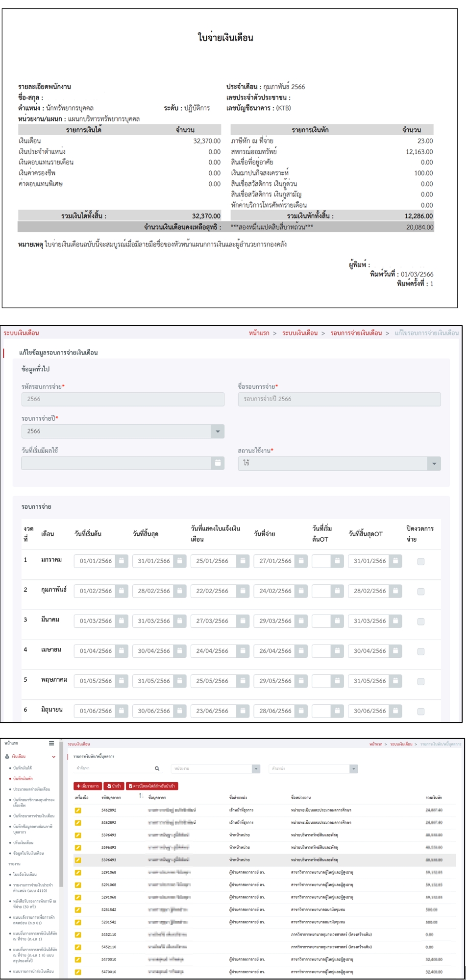Click ดาวน์โหลดไฟล์สำหรับนำเข้า button

click(x=152, y=786)
